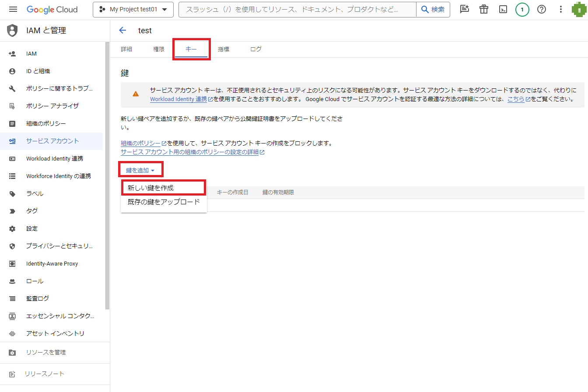Open the 鍵を追加 dropdown
Viewport: 588px width, 392px height.
[x=140, y=170]
